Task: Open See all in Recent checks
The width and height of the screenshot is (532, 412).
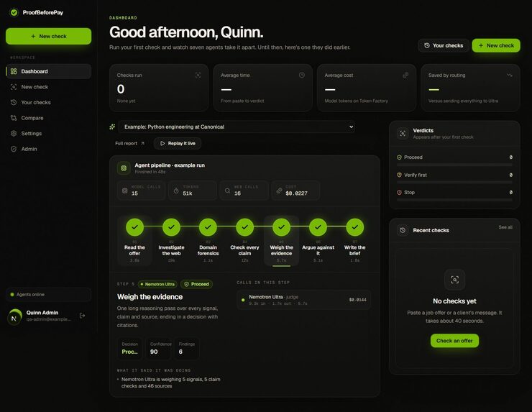Action: [x=505, y=227]
